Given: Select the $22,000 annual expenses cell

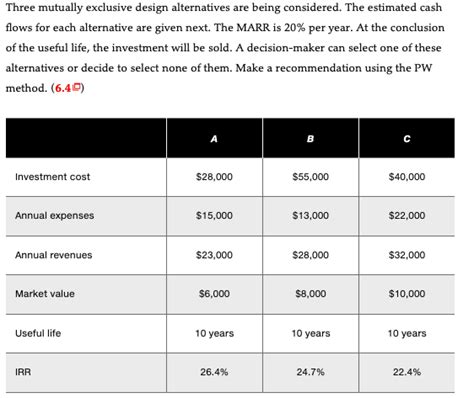Looking at the screenshot, I should point(407,216).
